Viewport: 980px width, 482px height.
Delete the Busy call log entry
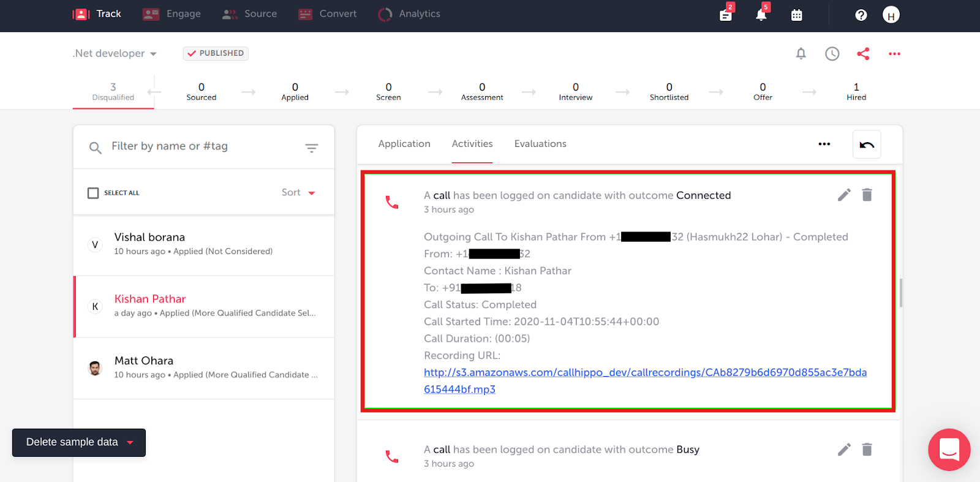pyautogui.click(x=867, y=450)
